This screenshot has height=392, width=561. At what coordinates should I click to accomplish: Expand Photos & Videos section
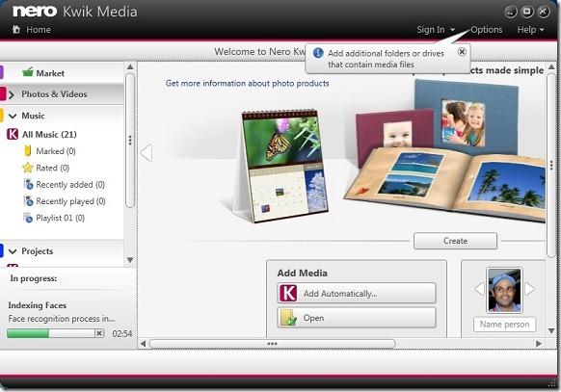coord(12,94)
